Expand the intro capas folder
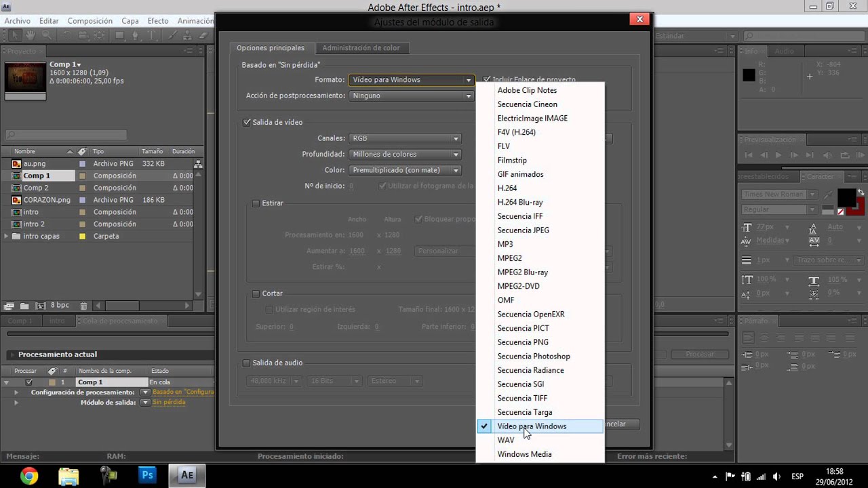The width and height of the screenshot is (868, 488). pos(7,237)
